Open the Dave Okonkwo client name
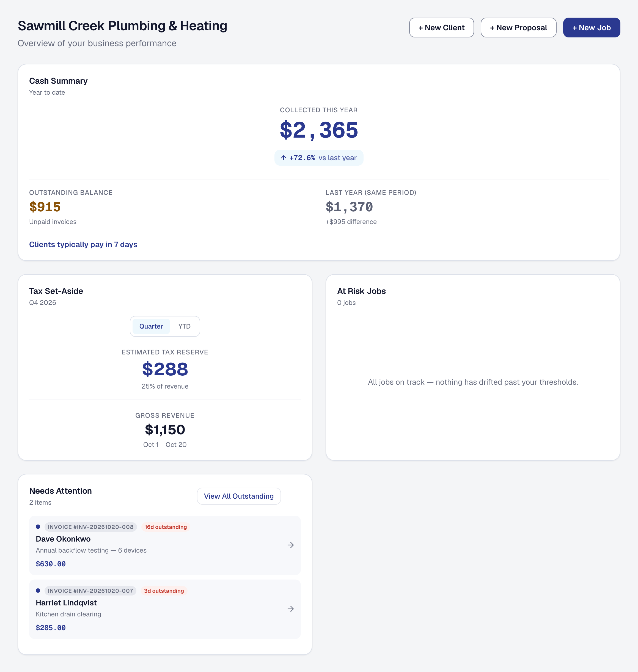Image resolution: width=638 pixels, height=672 pixels. [63, 539]
